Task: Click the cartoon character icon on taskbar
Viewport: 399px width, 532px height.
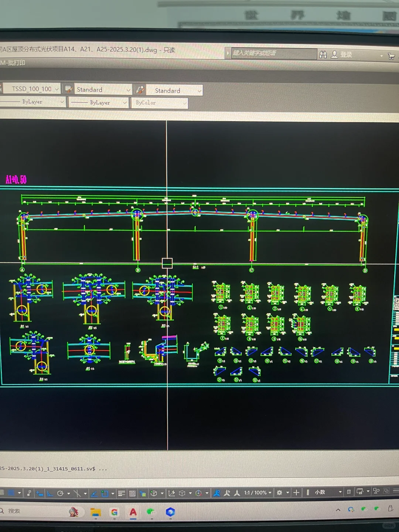Action: point(74,512)
